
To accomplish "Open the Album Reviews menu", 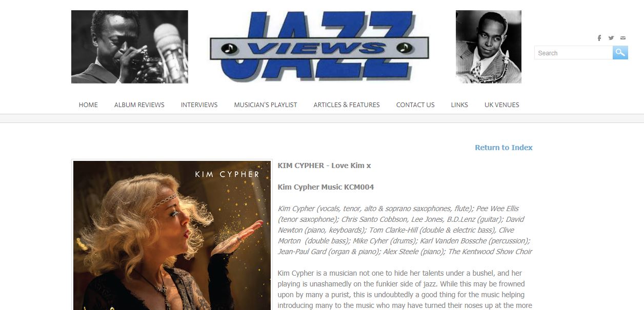I will coord(139,105).
